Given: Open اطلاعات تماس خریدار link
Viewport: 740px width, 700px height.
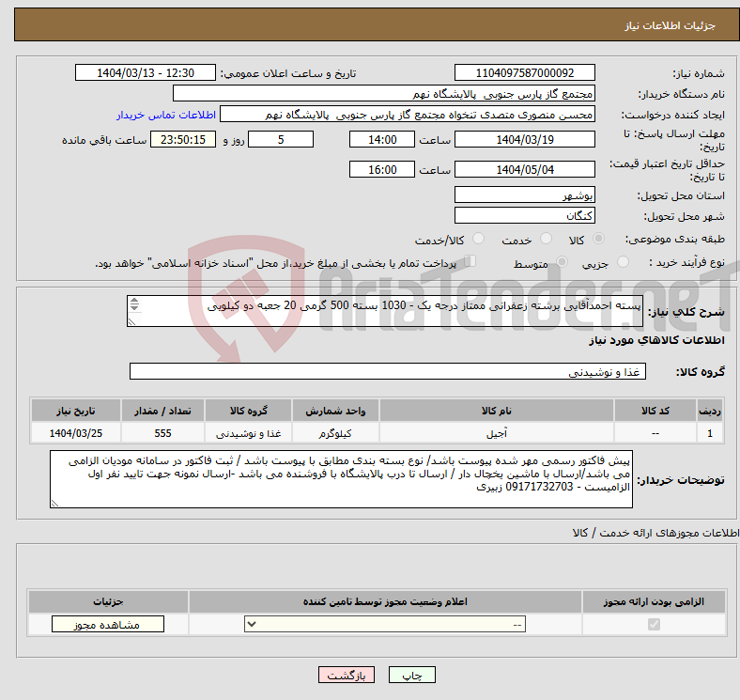Looking at the screenshot, I should coord(166,115).
